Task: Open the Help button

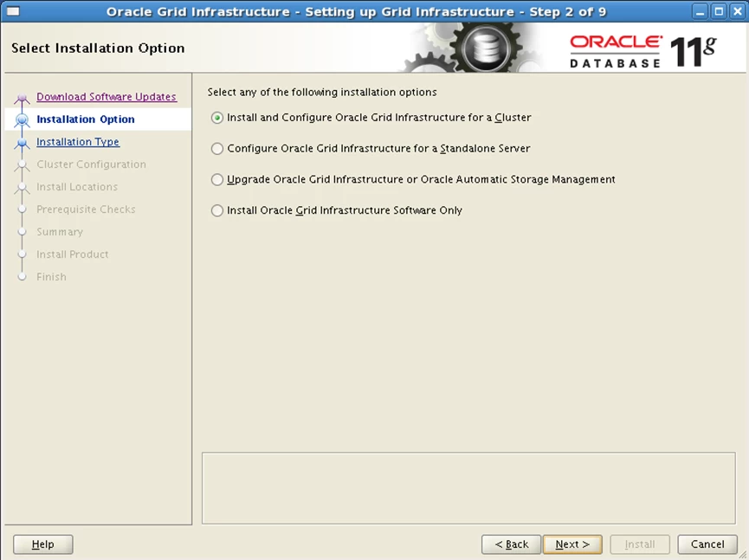Action: [x=43, y=544]
